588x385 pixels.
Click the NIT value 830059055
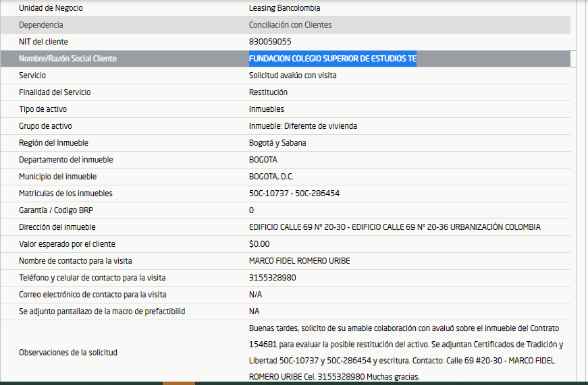[x=270, y=42]
